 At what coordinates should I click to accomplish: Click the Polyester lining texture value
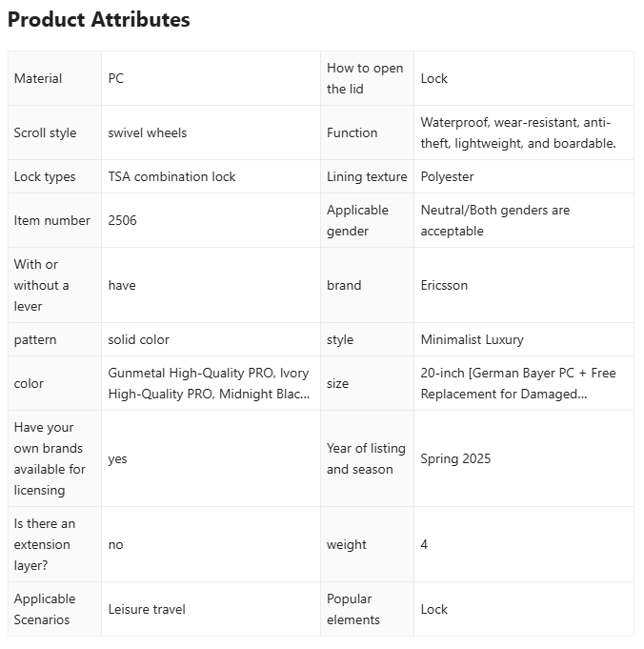pos(447,176)
